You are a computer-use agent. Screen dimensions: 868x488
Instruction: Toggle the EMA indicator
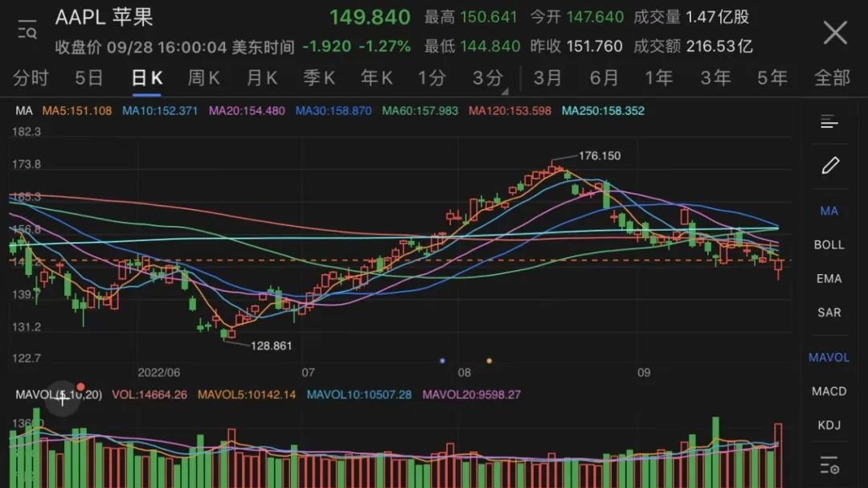coord(829,279)
